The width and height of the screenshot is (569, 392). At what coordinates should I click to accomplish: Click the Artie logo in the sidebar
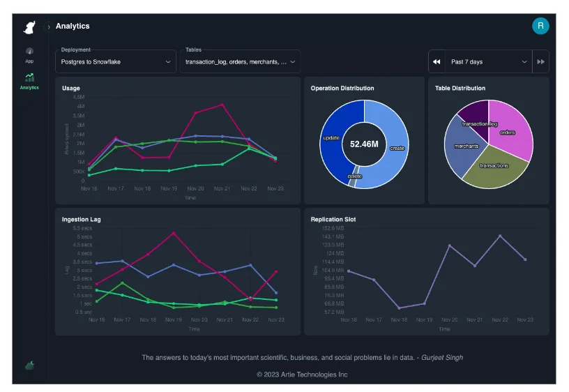29,27
